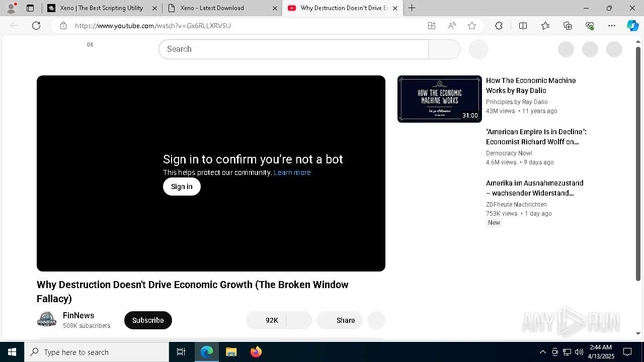Click the Share button
Viewport: 644px width, 362px height.
tap(340, 320)
